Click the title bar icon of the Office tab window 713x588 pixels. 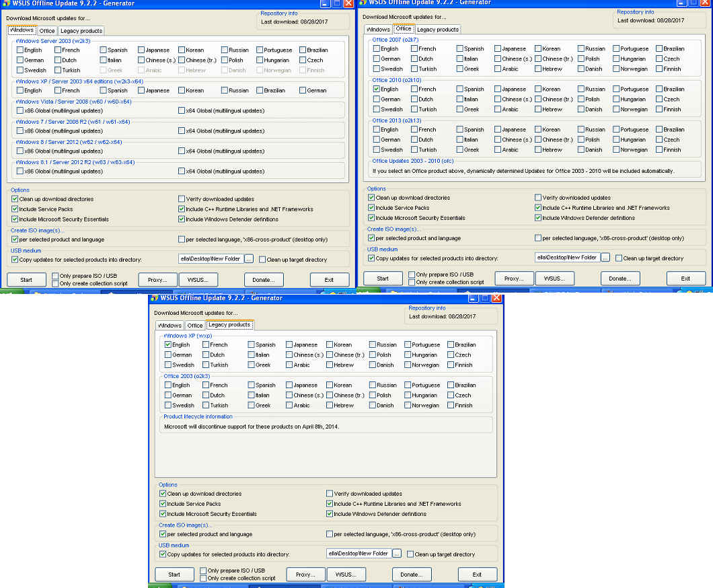(363, 3)
